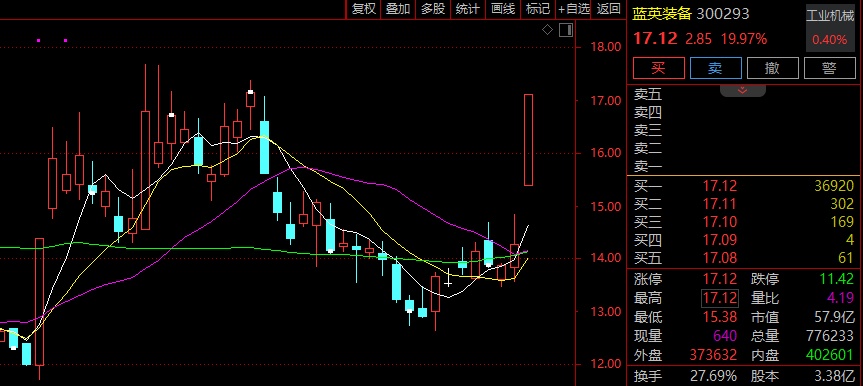This screenshot has height=386, width=863.
Task: Click the 撤 cancel order button
Action: pos(773,68)
